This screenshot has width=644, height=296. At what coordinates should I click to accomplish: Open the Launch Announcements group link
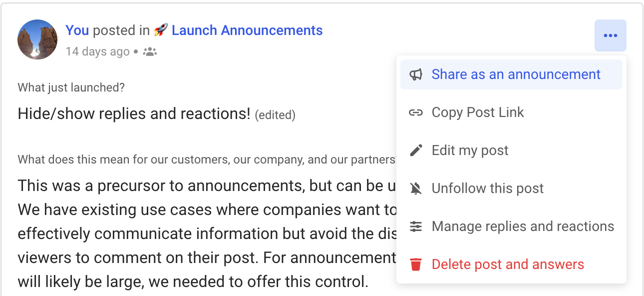[x=247, y=30]
